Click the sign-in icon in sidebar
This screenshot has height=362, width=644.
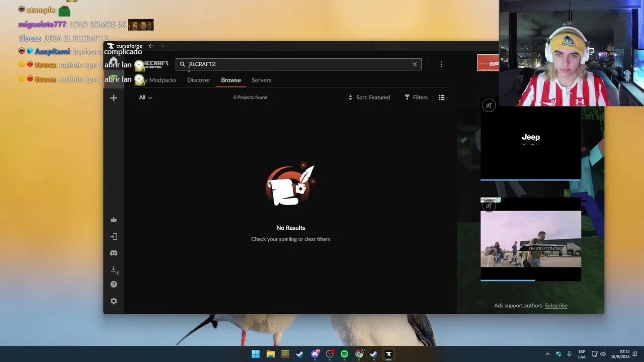point(114,236)
